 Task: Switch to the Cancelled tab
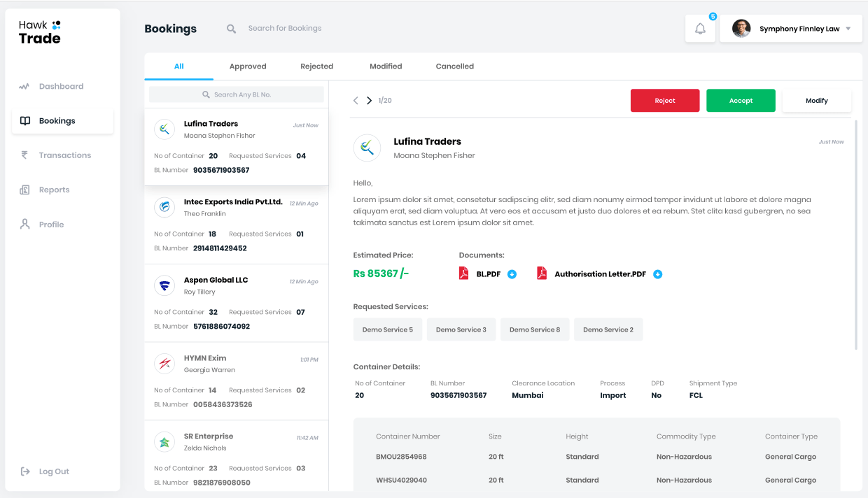click(x=455, y=66)
